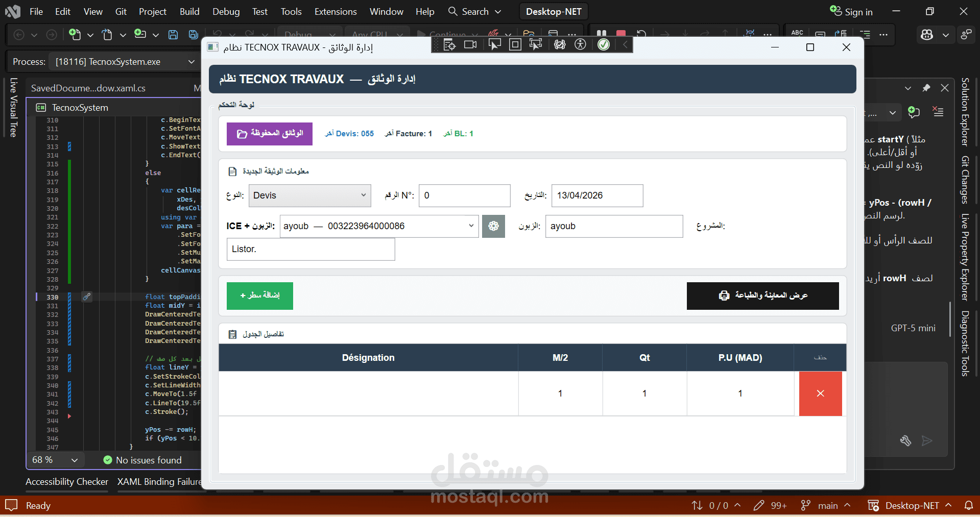Click green إضافة سطر add row button

[x=260, y=296]
